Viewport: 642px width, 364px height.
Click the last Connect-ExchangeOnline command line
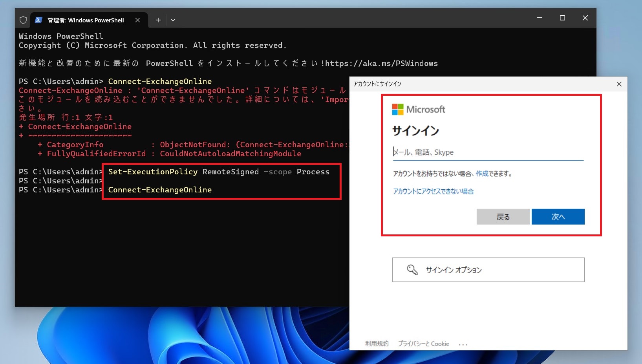(x=160, y=190)
